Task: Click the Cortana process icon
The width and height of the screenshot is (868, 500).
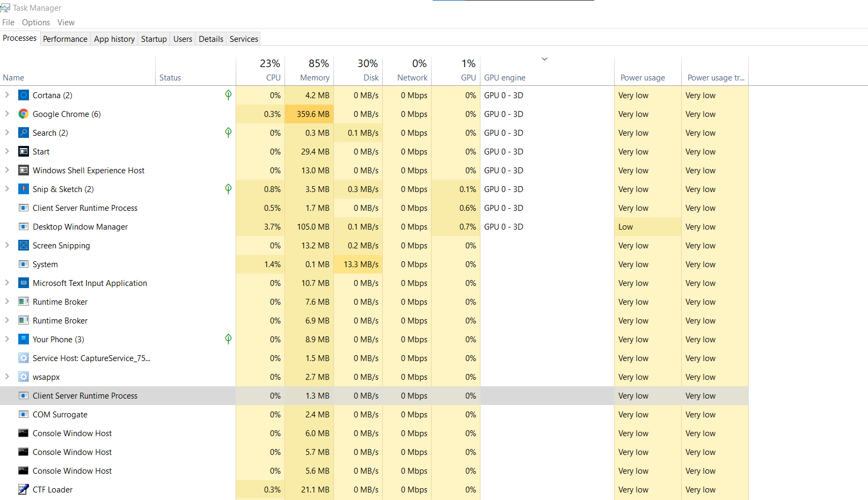Action: coord(24,95)
